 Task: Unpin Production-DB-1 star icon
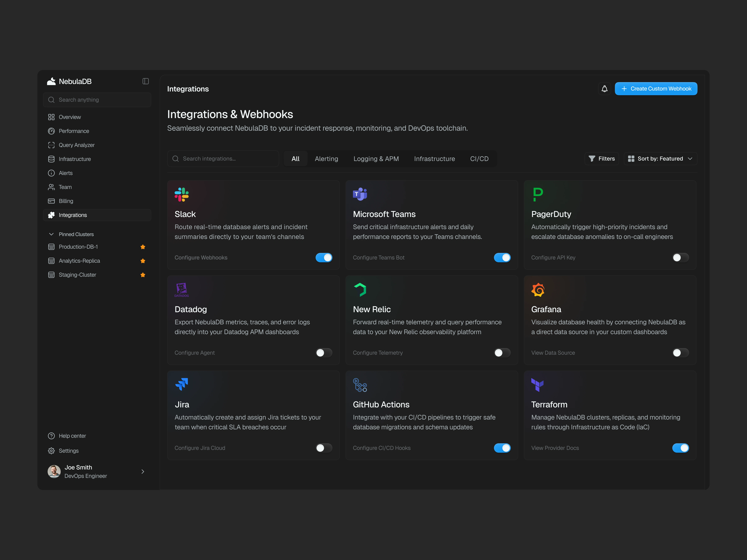tap(143, 247)
